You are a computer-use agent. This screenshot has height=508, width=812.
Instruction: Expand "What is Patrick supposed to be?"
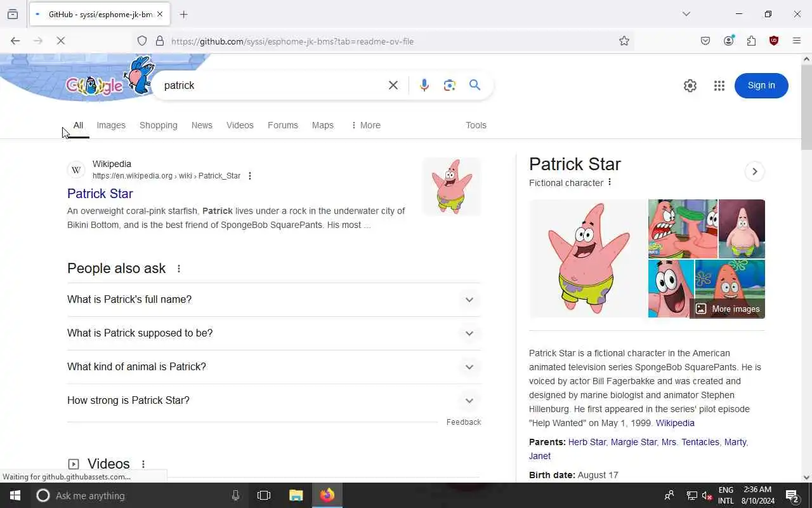[273, 333]
